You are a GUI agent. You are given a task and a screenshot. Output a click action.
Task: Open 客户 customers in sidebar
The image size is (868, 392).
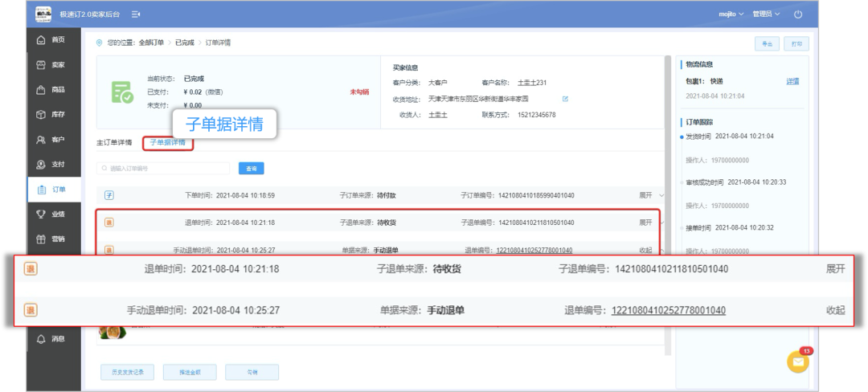pyautogui.click(x=53, y=140)
